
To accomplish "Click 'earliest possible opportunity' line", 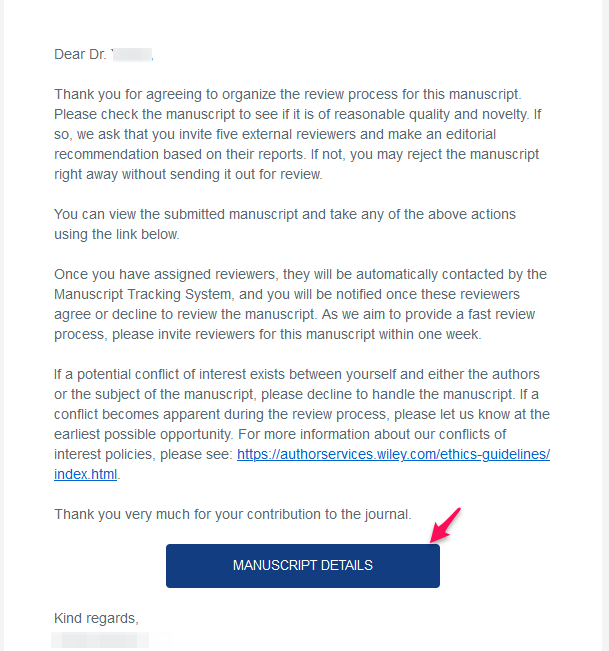I will [280, 434].
